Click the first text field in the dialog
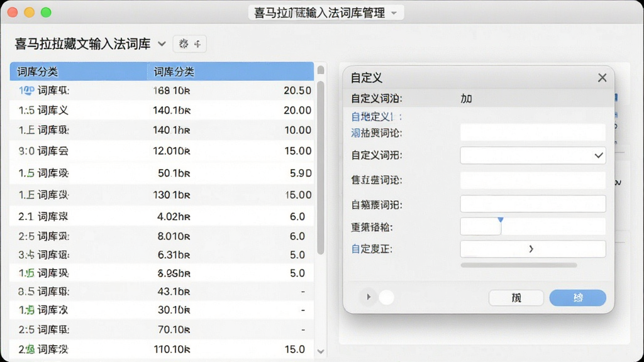The image size is (644, 362). tap(533, 133)
